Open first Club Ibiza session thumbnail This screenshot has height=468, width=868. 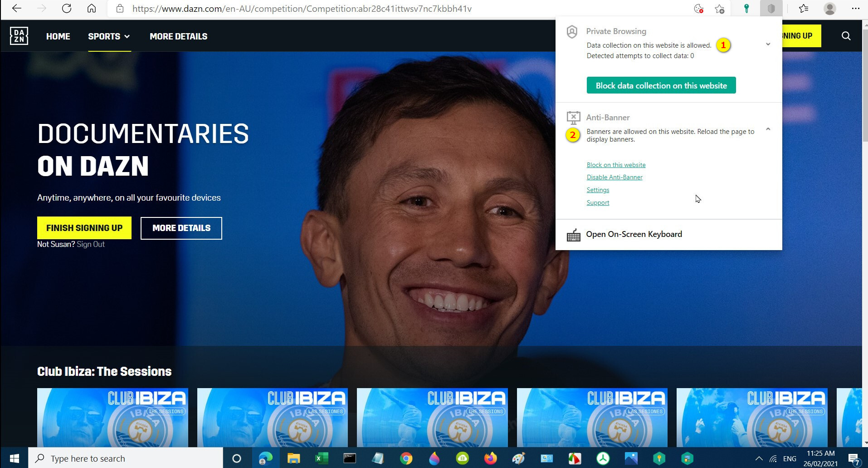pyautogui.click(x=112, y=417)
